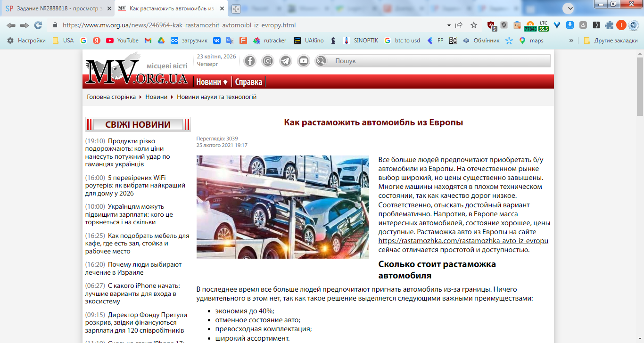644x343 pixels.
Task: Click the browser address bar URL
Action: click(179, 25)
